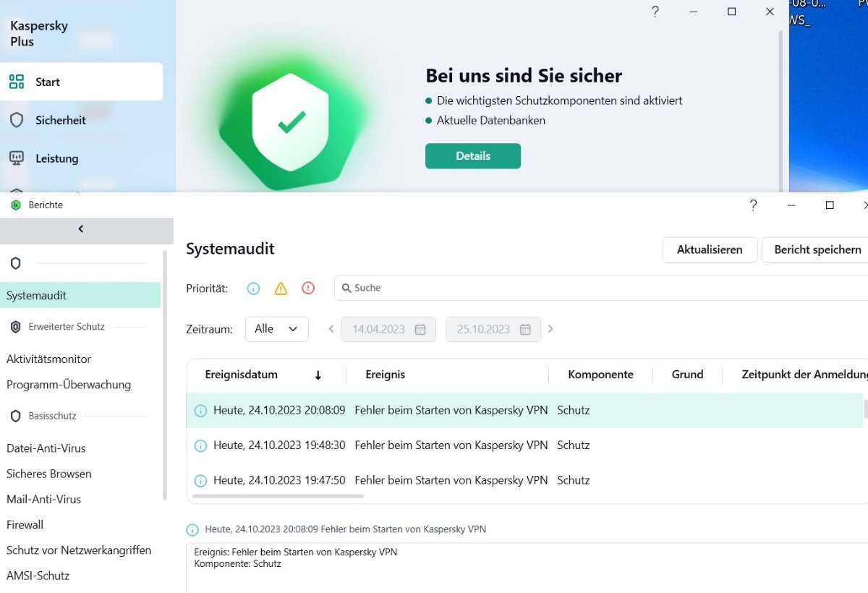Sort by Zeitpunkt der Anmeldung column
The image size is (868, 593).
(804, 375)
